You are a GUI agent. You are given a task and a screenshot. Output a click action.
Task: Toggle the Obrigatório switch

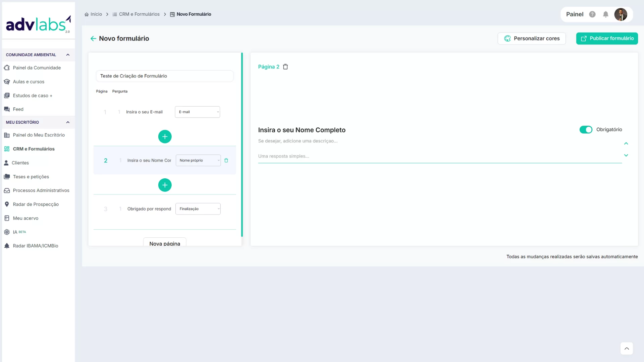tap(586, 130)
